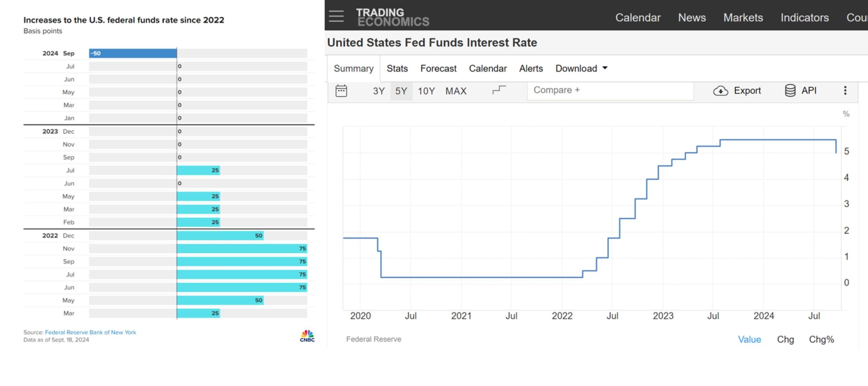The image size is (868, 386).
Task: Go to Markets in top navigation
Action: 743,18
